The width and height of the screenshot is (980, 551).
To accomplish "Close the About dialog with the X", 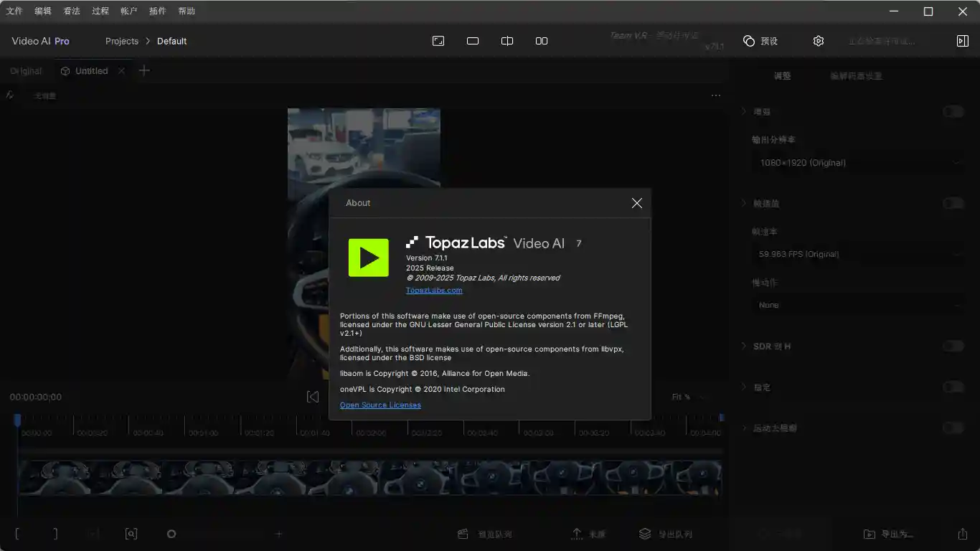I will point(636,203).
